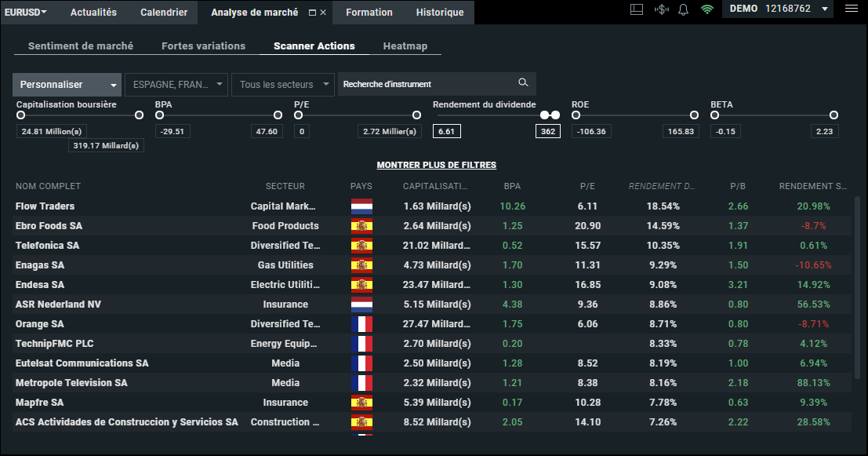Grab the ROE minimum slider handle
This screenshot has width=868, height=456.
[576, 115]
